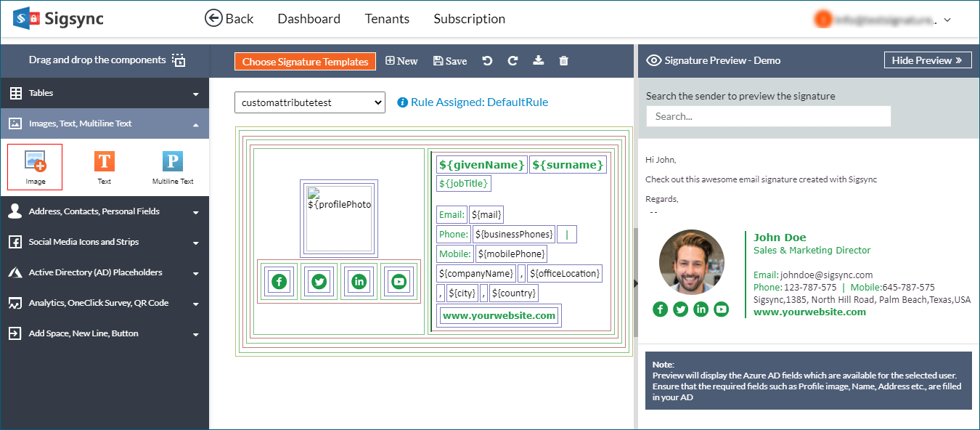980x430 pixels.
Task: Expand Analytics, OneClick Survey, QR Code section
Action: [x=105, y=303]
